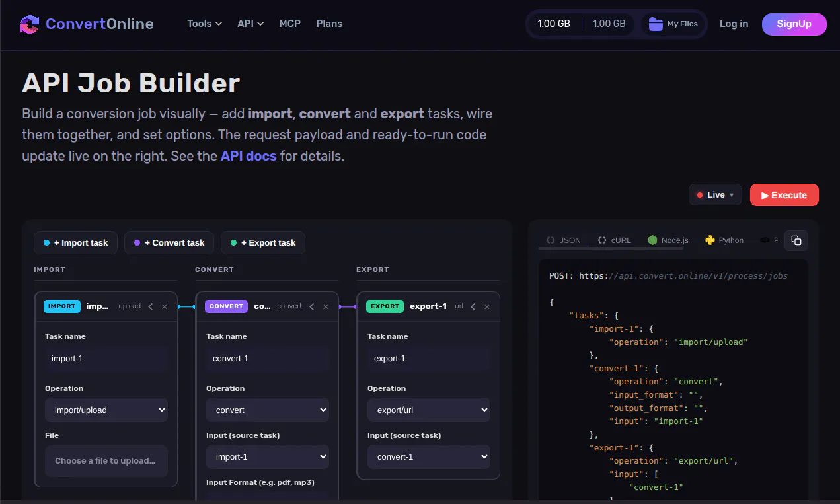The height and width of the screenshot is (504, 840).
Task: Click the EXPORT column header
Action: pos(373,270)
